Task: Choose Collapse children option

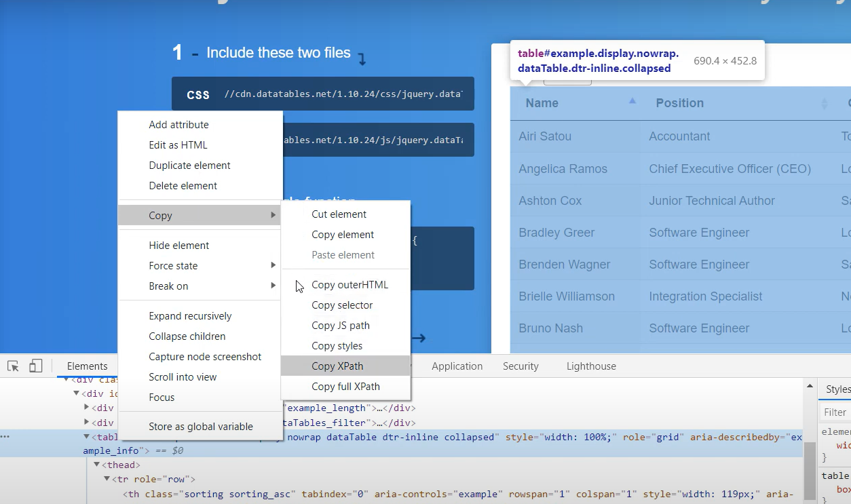Action: (200, 336)
